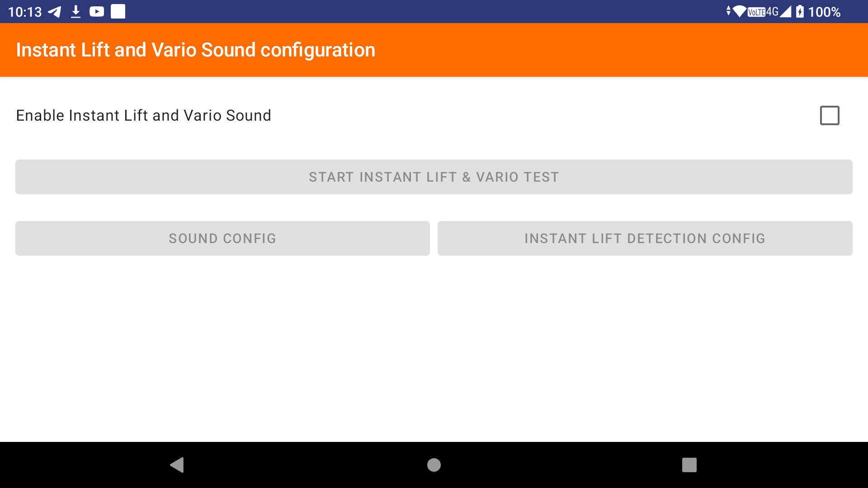Open Sound Config
868x488 pixels.
[x=222, y=239]
